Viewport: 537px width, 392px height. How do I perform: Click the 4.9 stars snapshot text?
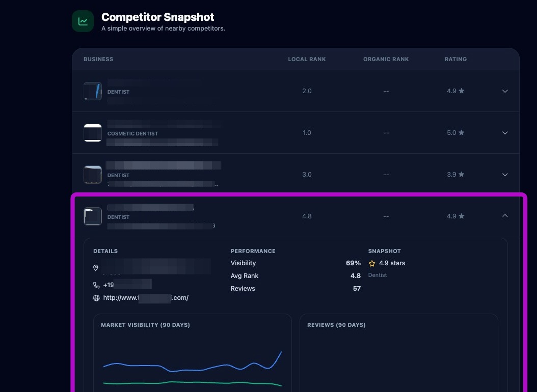click(392, 263)
